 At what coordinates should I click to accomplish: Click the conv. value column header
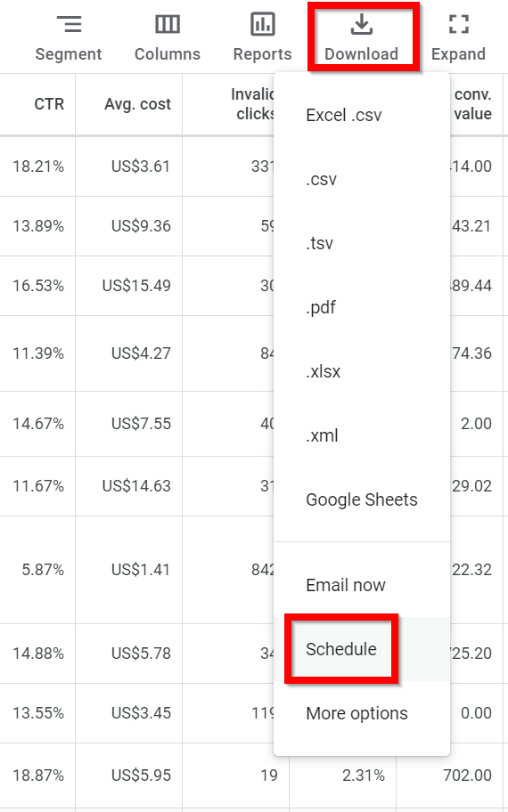[x=472, y=104]
